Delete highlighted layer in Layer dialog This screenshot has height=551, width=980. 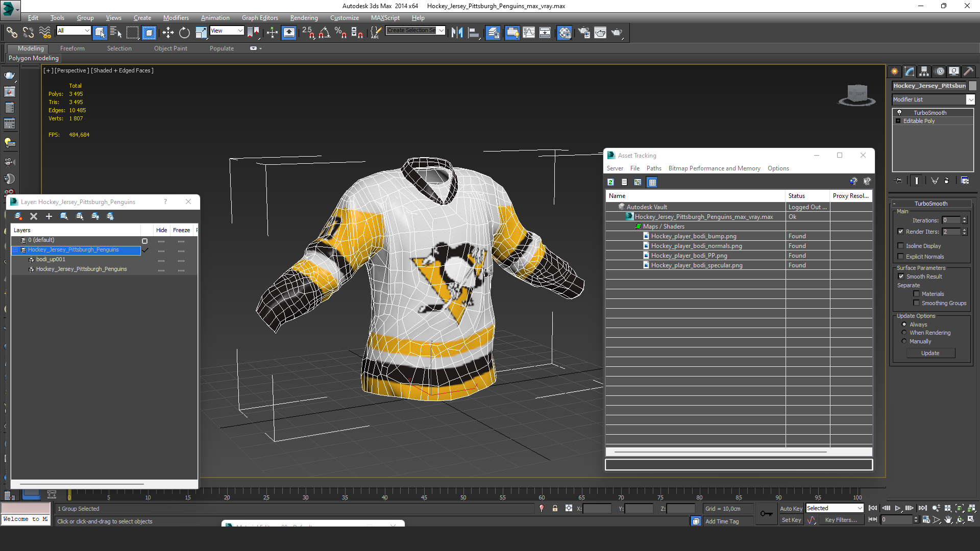pos(34,216)
